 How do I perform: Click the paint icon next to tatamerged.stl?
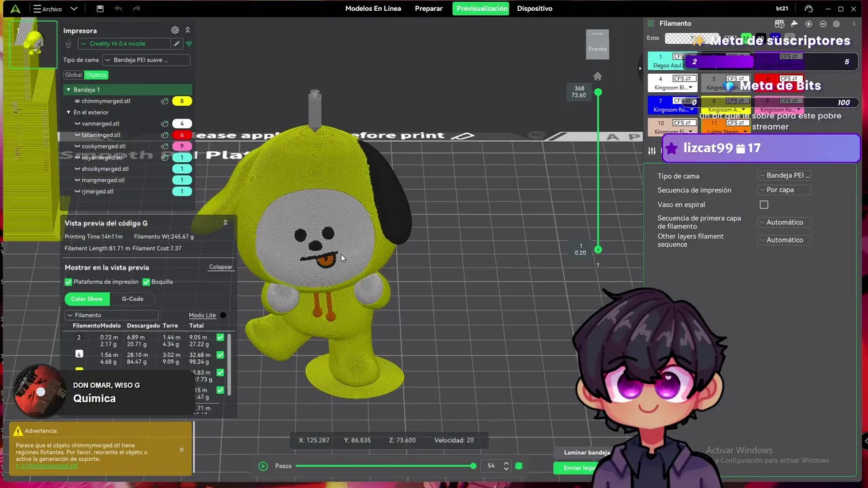tap(164, 135)
